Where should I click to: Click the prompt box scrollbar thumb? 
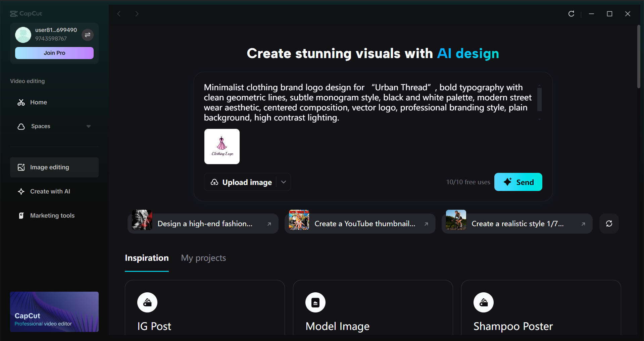pos(539,99)
